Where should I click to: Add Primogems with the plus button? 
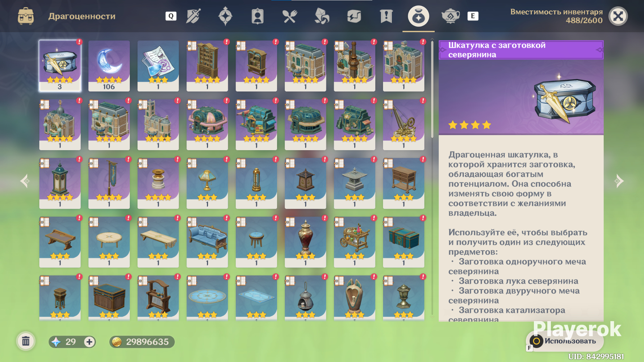point(89,342)
